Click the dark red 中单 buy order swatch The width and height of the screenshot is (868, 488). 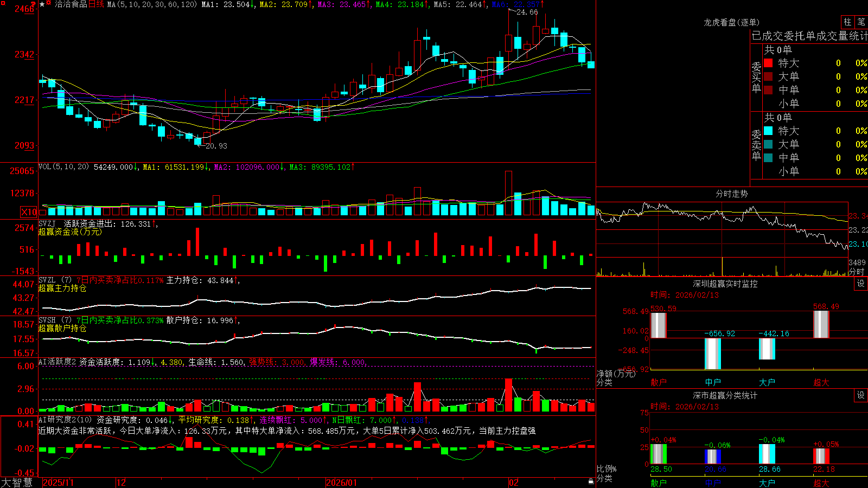click(768, 90)
